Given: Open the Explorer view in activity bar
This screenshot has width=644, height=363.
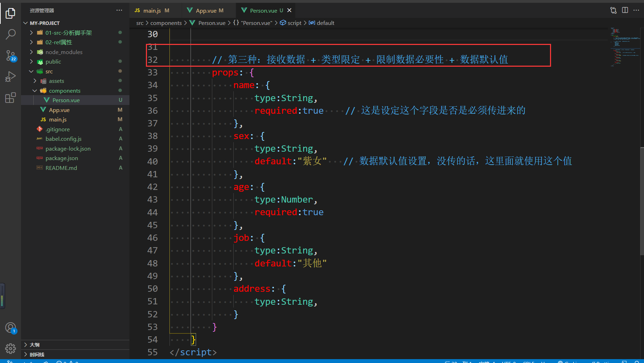Looking at the screenshot, I should pos(11,13).
